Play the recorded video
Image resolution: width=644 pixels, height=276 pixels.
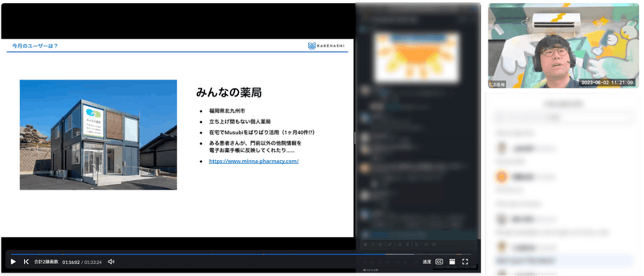[x=13, y=262]
